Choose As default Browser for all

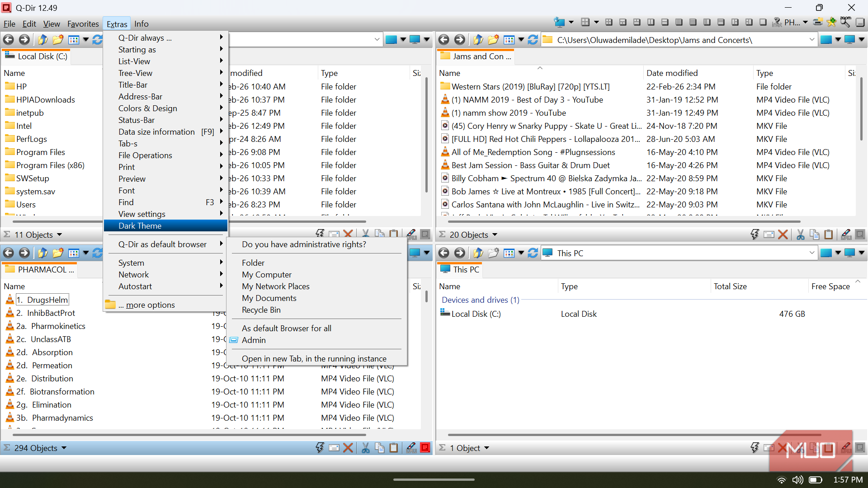(x=287, y=328)
